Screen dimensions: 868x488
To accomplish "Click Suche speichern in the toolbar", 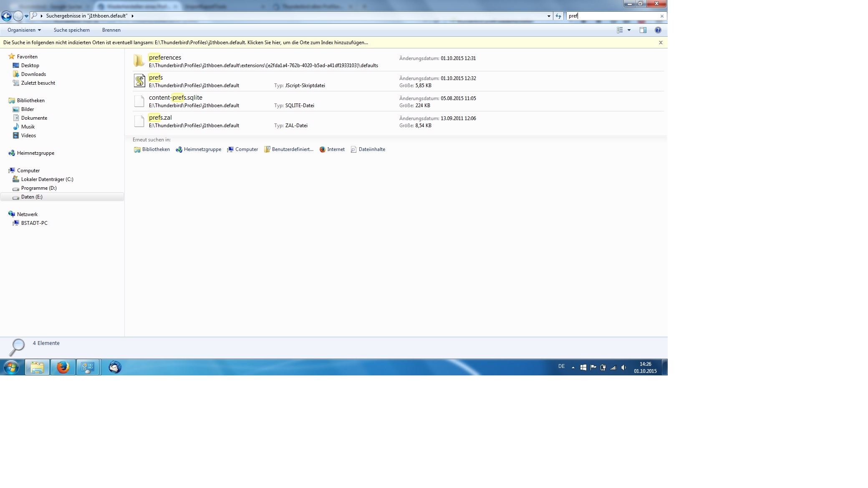I will (71, 30).
